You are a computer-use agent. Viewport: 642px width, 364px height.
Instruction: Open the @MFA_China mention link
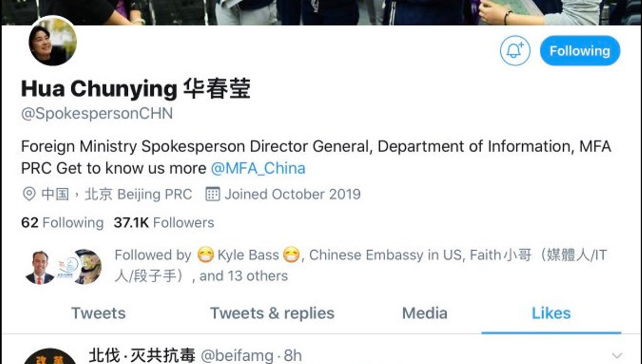pyautogui.click(x=258, y=168)
